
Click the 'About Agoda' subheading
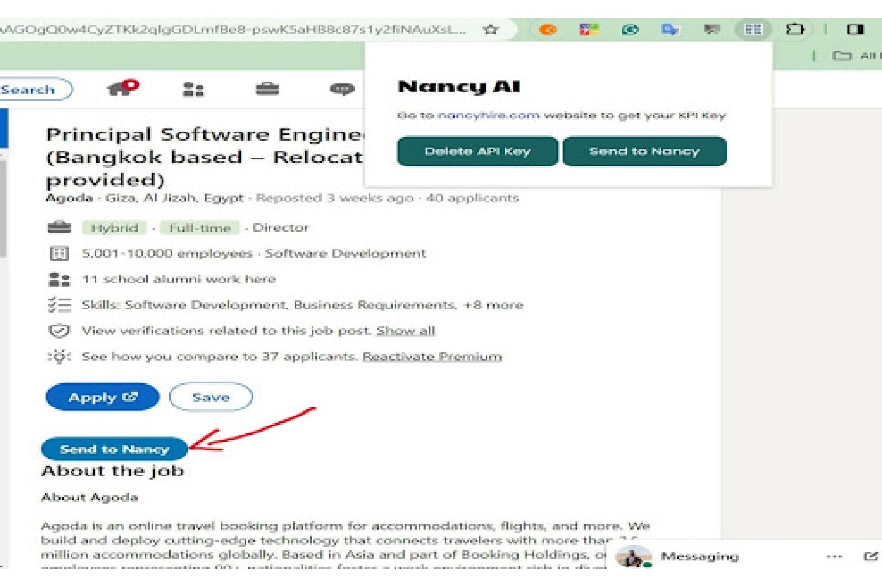(89, 497)
